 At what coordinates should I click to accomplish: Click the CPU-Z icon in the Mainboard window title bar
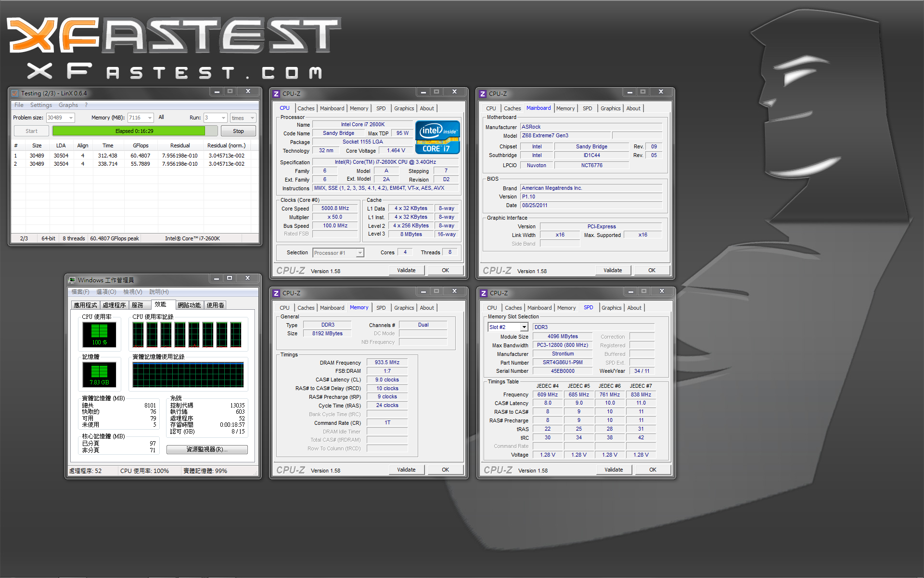click(x=483, y=94)
